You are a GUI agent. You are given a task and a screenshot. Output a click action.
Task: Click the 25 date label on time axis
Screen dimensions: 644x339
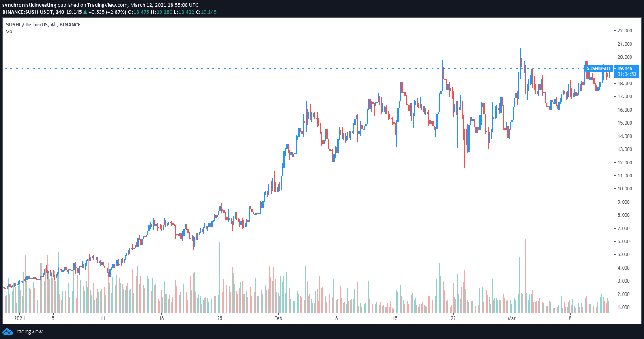[220, 318]
